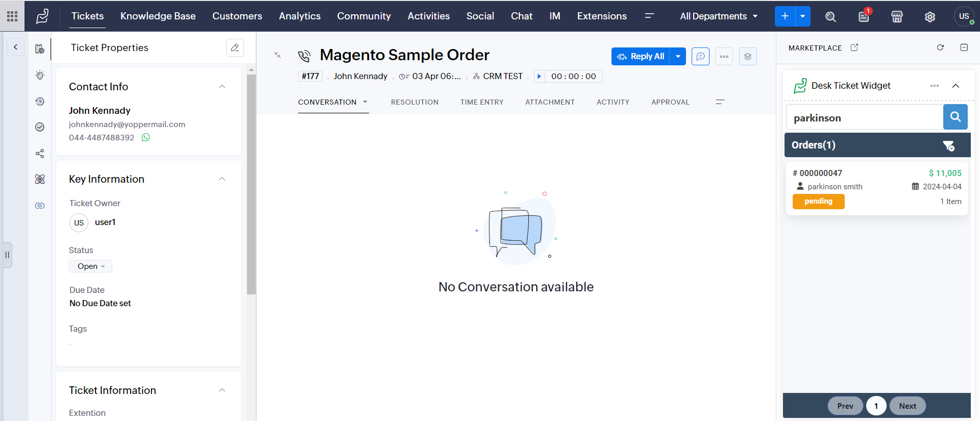The image size is (980, 421).
Task: Click the widget search field containing parkinson
Action: 864,118
